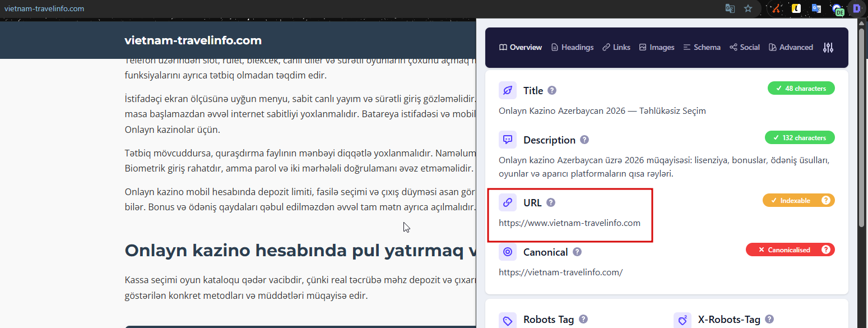Open the Images tab
Screen dimensions: 868x328
pos(657,48)
